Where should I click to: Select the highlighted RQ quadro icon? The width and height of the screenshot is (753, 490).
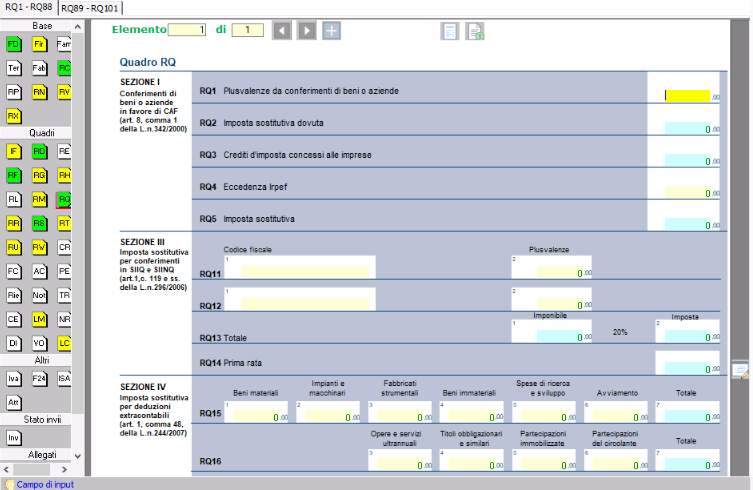[x=64, y=199]
